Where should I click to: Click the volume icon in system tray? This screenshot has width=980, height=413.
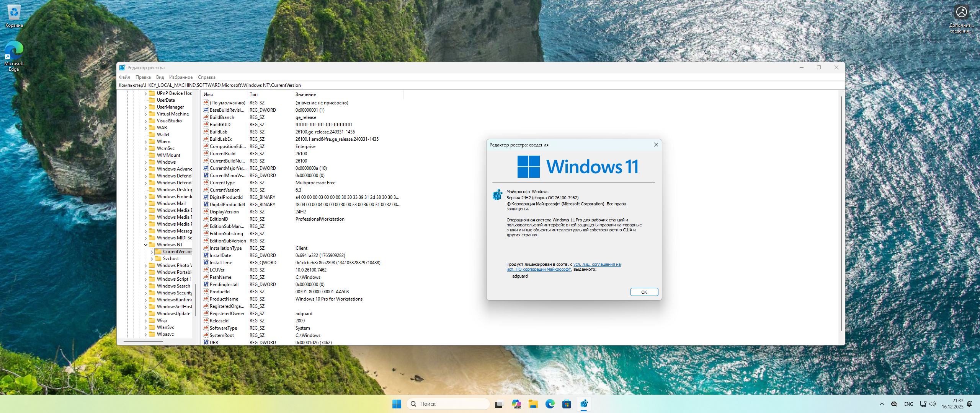933,404
